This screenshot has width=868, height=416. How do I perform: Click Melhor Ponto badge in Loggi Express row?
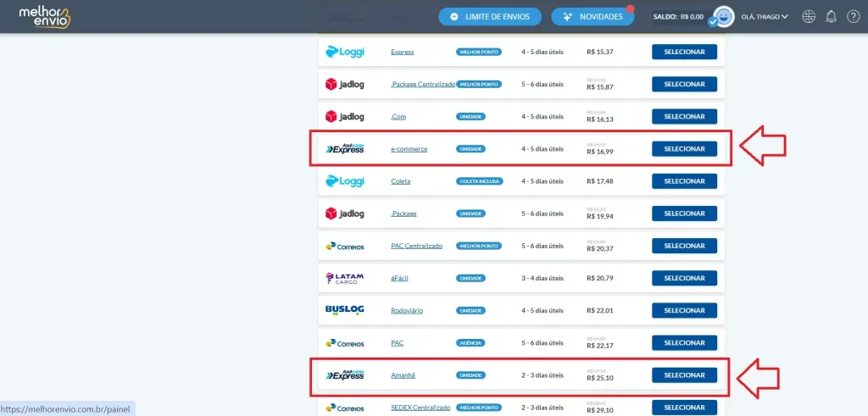coord(479,52)
